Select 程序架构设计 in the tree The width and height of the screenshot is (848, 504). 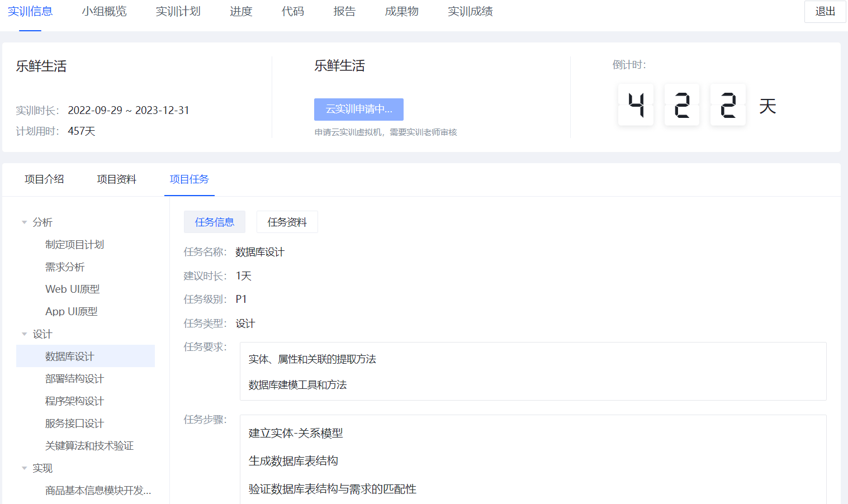[74, 401]
